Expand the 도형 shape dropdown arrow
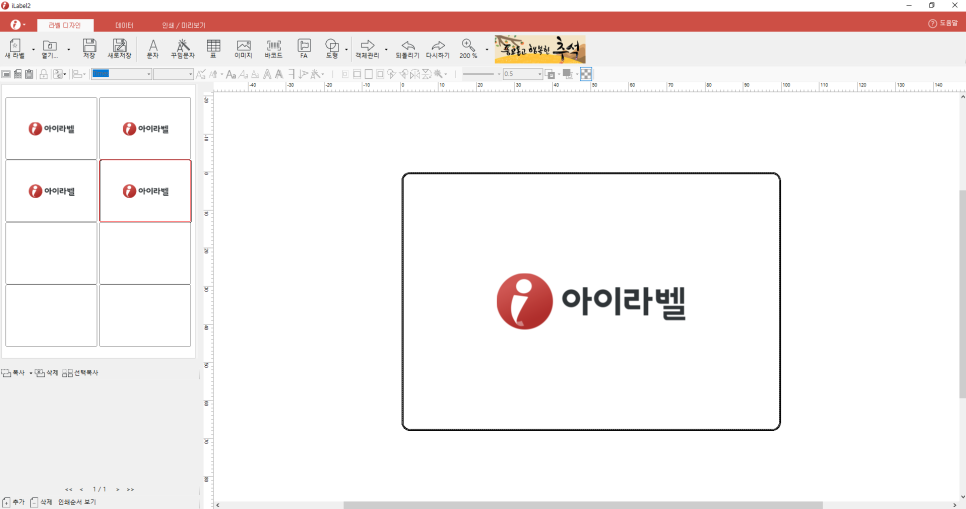This screenshot has width=966, height=509. click(347, 49)
